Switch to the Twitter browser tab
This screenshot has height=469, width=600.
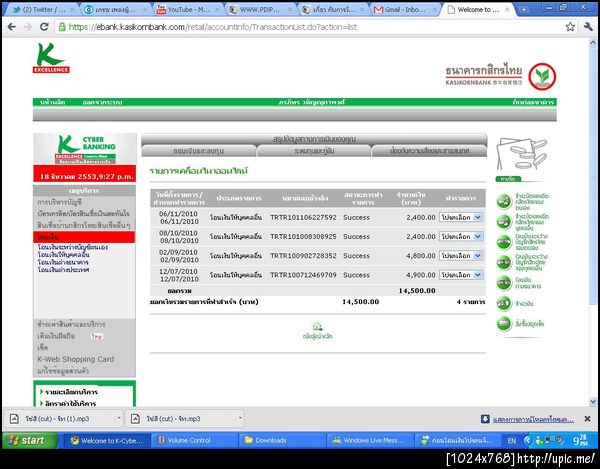(x=41, y=10)
